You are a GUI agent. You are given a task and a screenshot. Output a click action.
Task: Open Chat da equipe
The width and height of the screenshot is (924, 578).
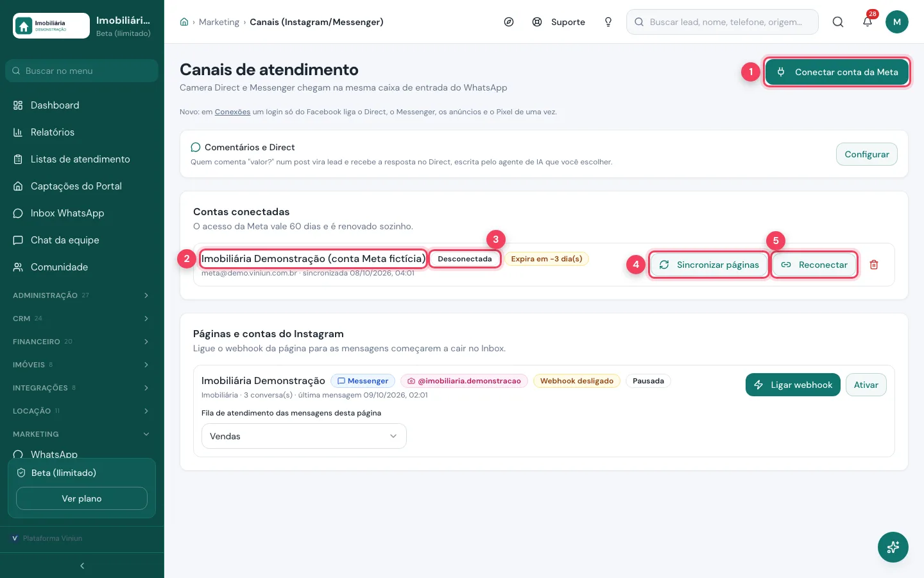pos(82,240)
